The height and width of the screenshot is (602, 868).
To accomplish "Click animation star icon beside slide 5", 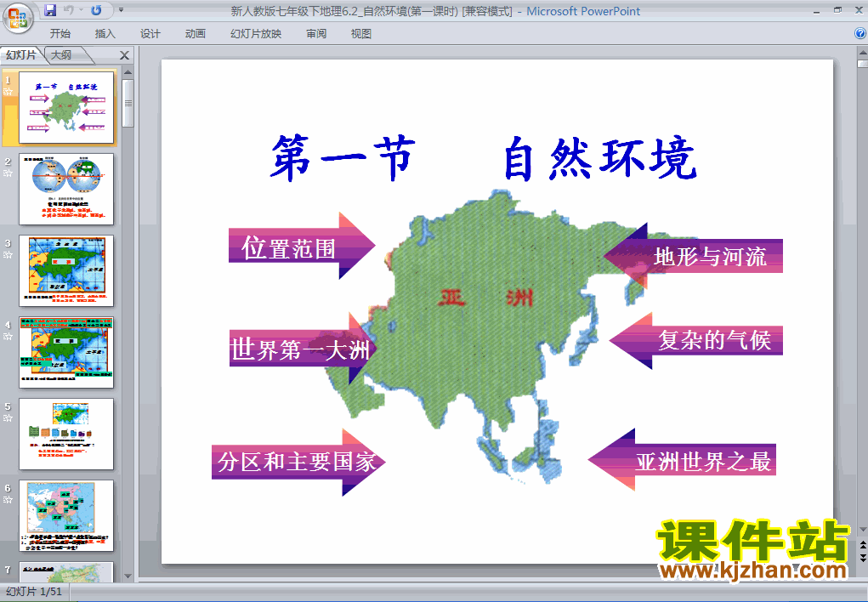I will tap(8, 418).
